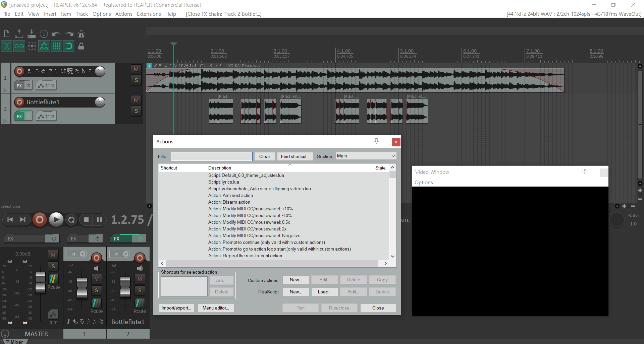Click the transport Pause button
Viewport: 644px width, 344px height.
click(99, 220)
